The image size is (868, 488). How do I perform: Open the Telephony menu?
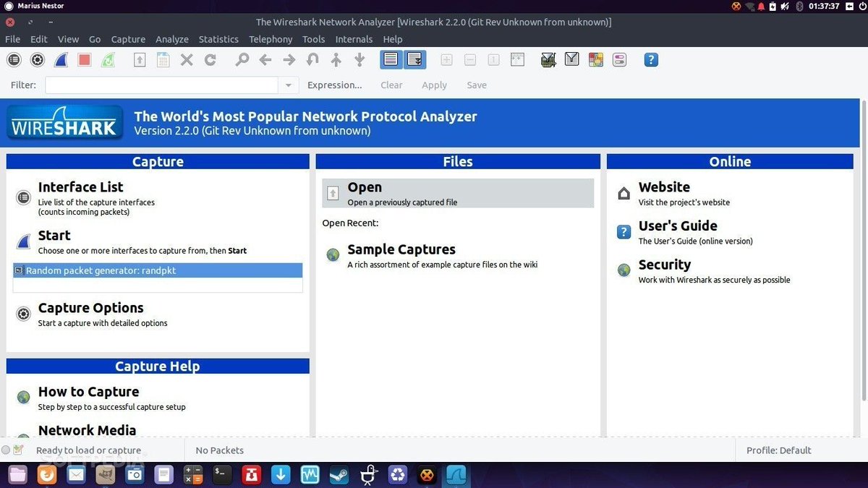(x=271, y=39)
